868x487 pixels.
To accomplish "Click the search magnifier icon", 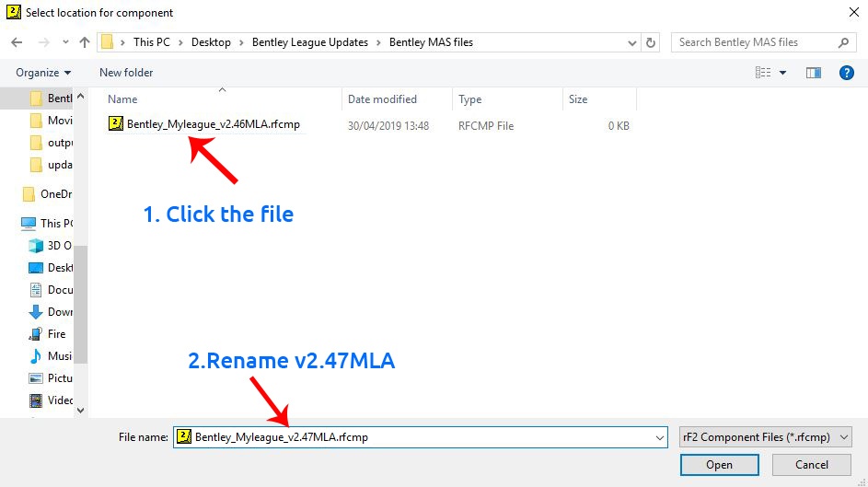I will [843, 42].
